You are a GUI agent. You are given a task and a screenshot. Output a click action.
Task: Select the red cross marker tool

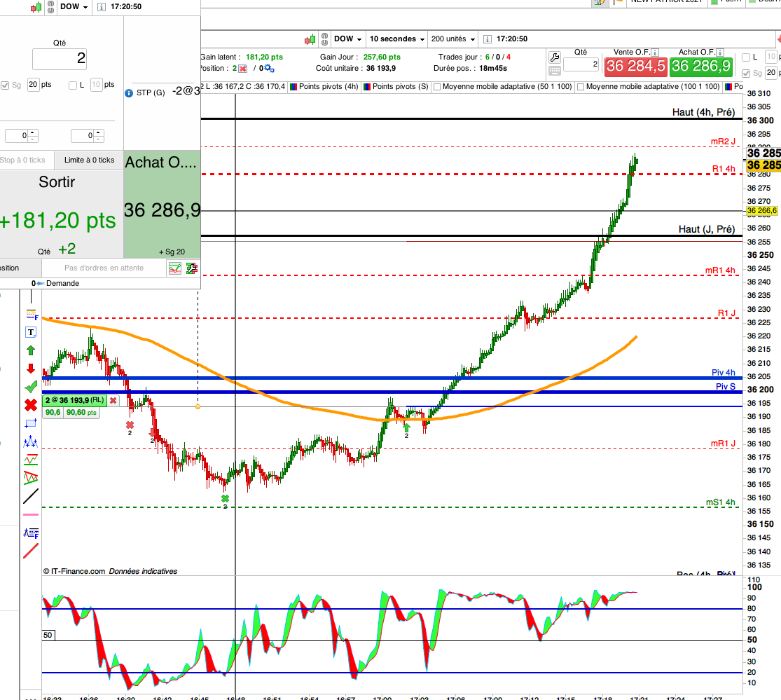point(31,405)
